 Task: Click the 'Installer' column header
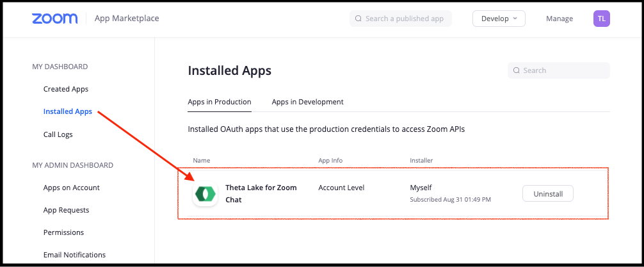coord(421,160)
